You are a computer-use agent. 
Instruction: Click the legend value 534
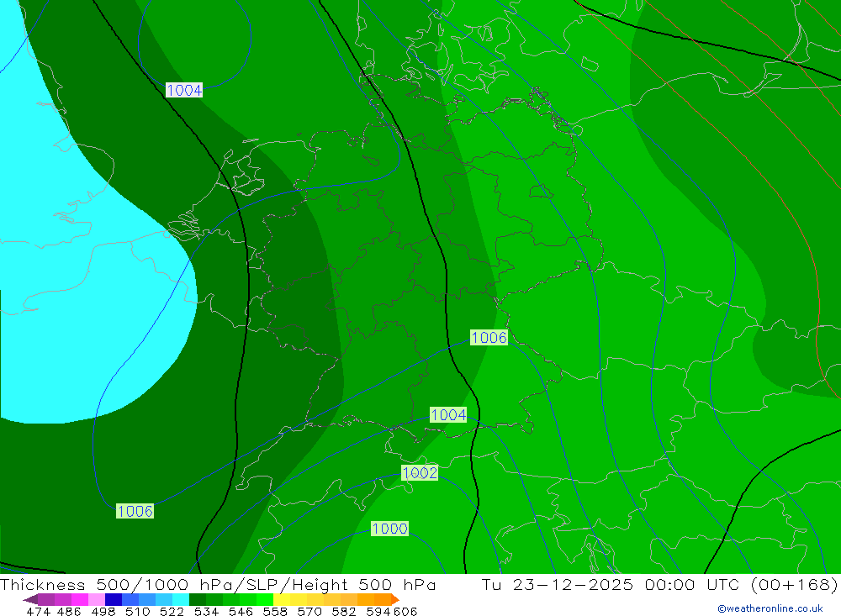click(x=206, y=611)
